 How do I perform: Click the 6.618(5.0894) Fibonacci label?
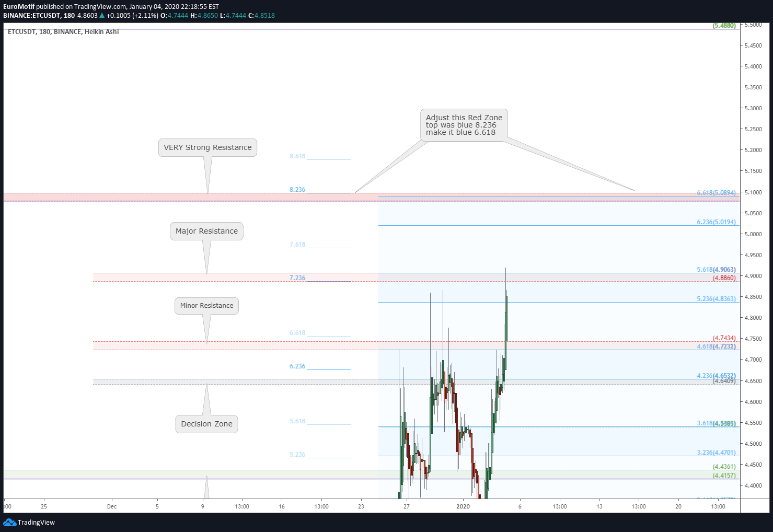716,193
